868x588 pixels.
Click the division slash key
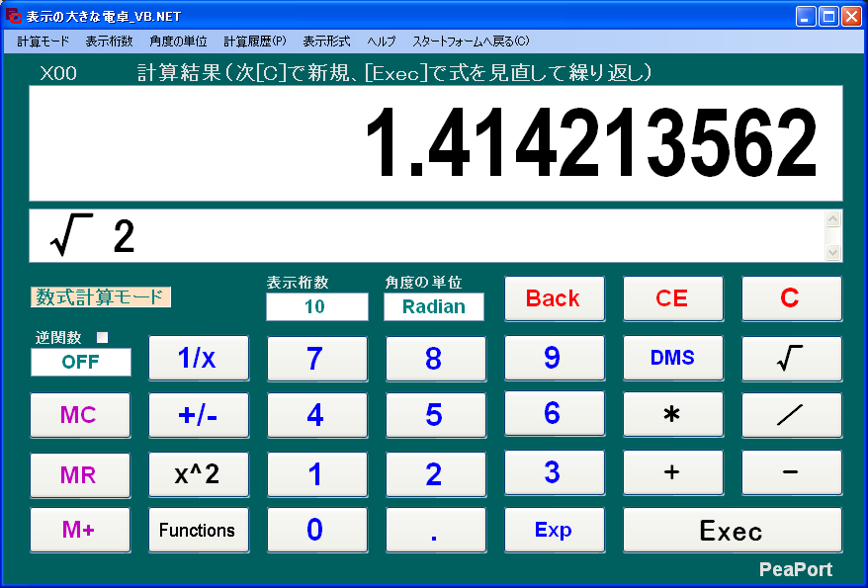(791, 415)
